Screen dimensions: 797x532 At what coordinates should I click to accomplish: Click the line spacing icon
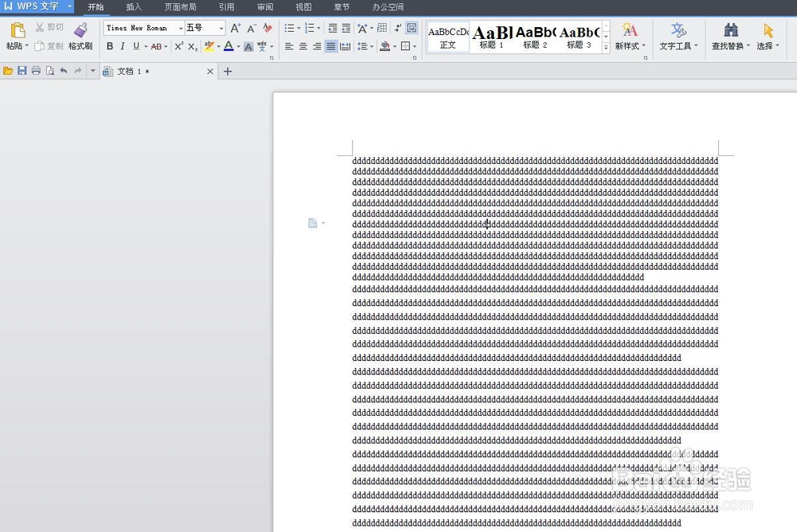coord(362,46)
